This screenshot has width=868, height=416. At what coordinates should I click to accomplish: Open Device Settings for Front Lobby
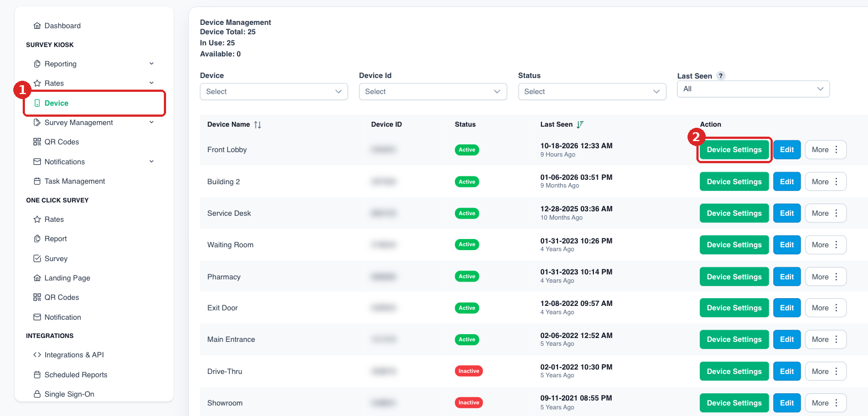[x=734, y=150]
